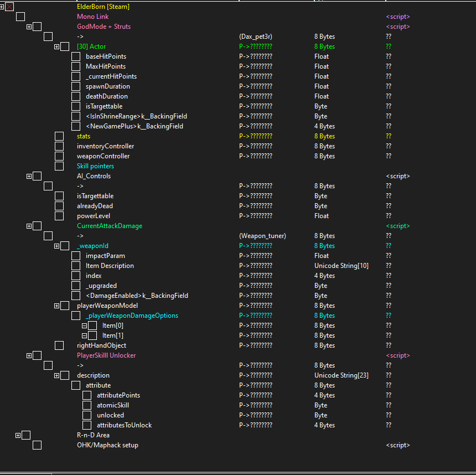Freeze the _currentHitPoints entry checkbox

(76, 76)
